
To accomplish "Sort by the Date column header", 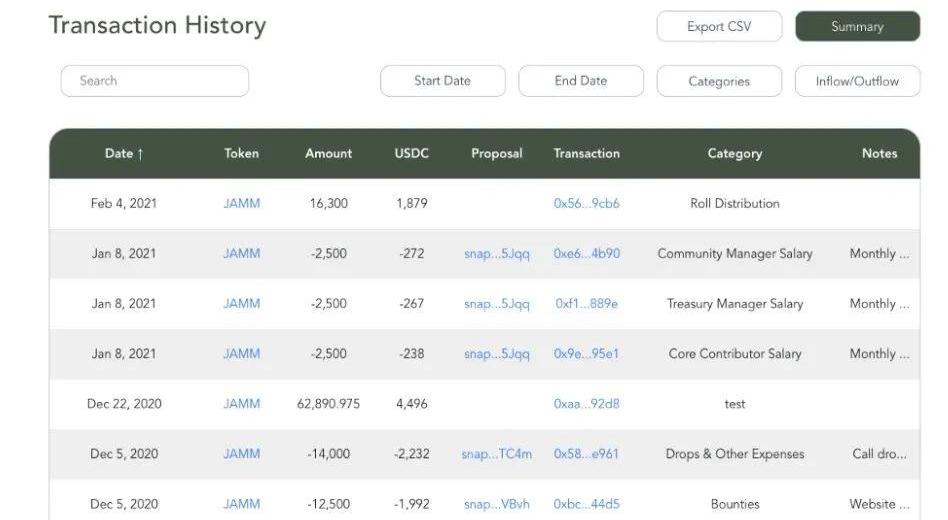I will 124,154.
